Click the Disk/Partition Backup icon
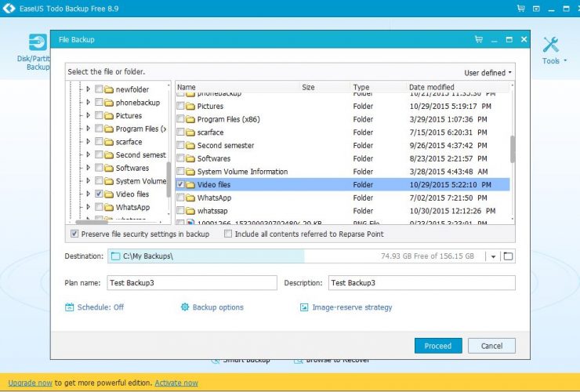This screenshot has width=580, height=392. pyautogui.click(x=38, y=42)
